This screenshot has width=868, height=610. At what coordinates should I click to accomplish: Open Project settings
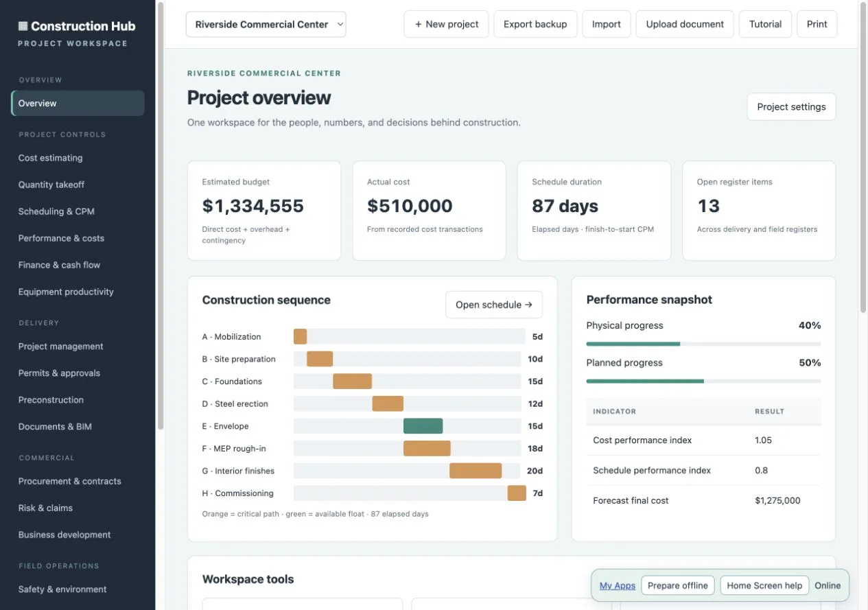[x=791, y=106]
